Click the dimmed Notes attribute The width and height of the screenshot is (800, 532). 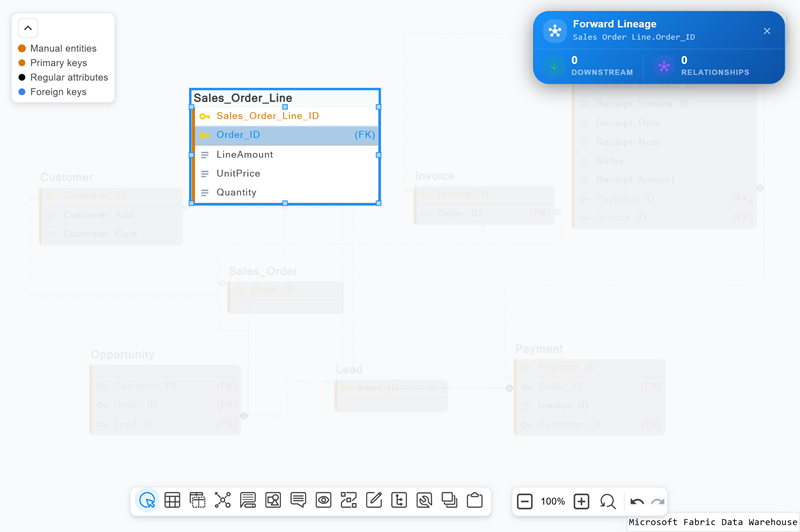click(x=609, y=161)
